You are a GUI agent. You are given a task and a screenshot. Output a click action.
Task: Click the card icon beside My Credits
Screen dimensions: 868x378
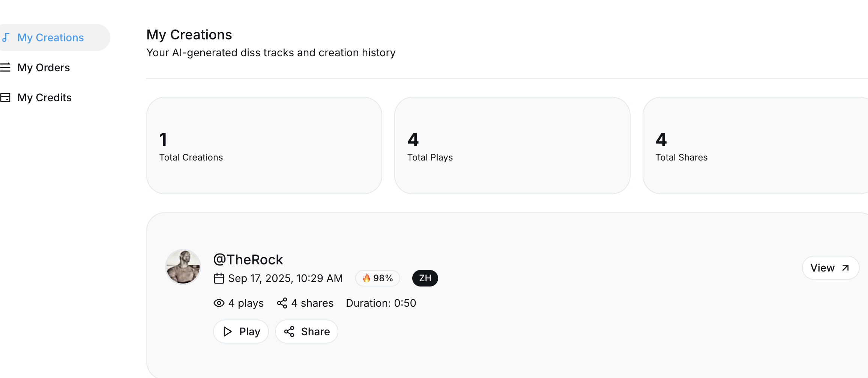[x=5, y=97]
